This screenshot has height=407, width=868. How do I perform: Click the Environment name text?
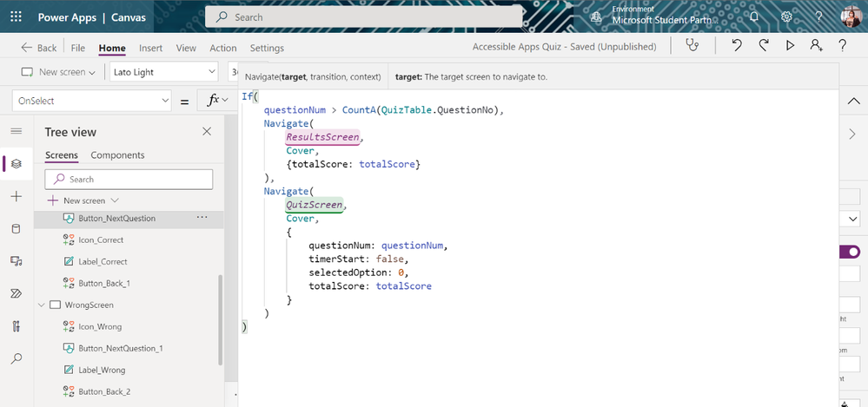click(665, 21)
